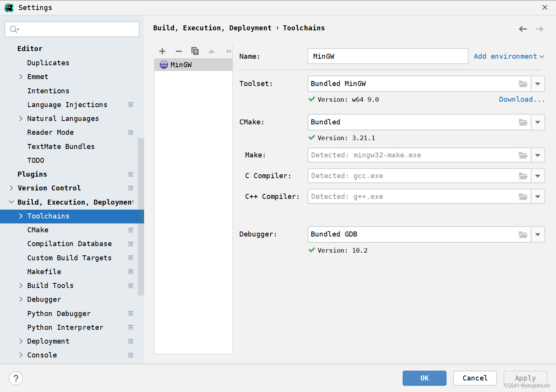Viewport: 556px width, 392px height.
Task: Browse for a Toolset using the folder icon
Action: 523,84
